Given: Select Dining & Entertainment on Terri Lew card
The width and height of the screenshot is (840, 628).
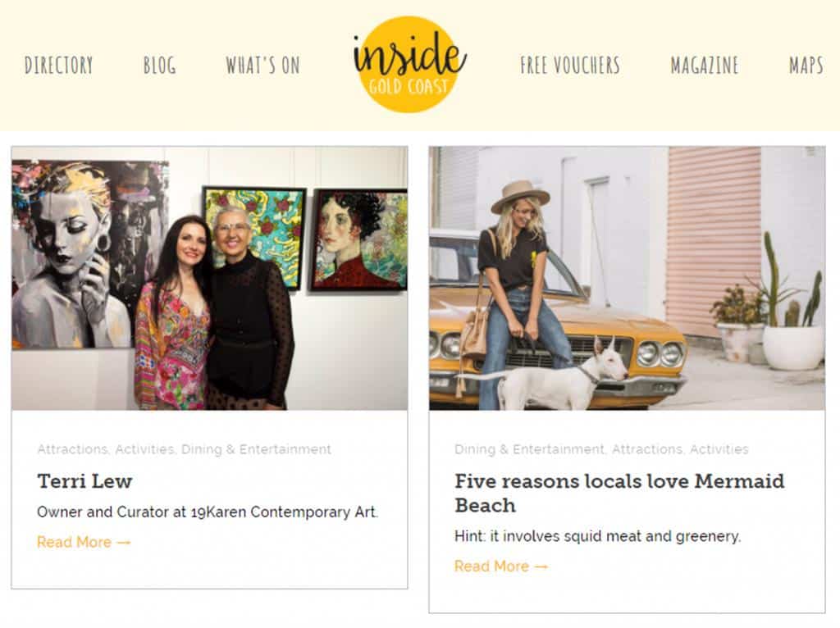Looking at the screenshot, I should click(256, 449).
